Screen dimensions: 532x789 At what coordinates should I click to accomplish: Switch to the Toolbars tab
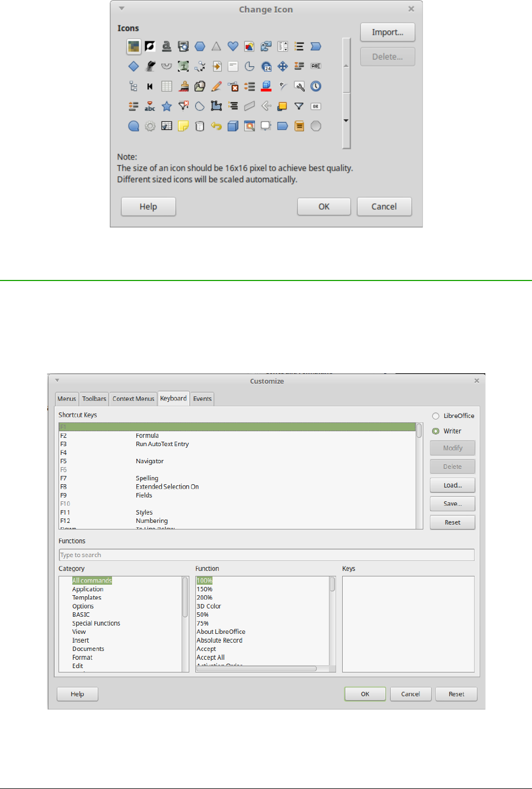tap(94, 399)
